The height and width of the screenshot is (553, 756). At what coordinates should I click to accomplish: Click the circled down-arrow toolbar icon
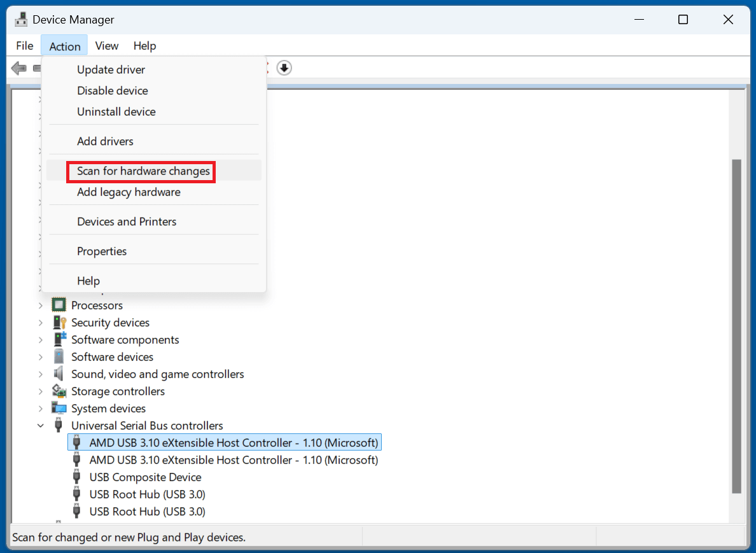tap(284, 67)
